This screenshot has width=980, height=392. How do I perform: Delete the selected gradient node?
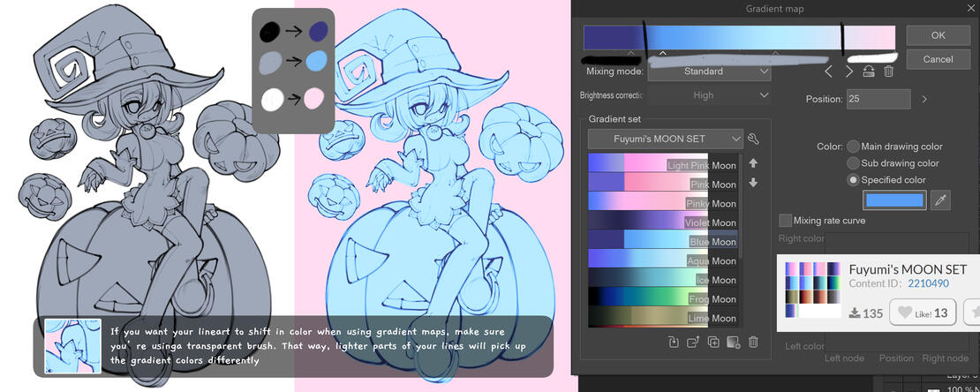pyautogui.click(x=889, y=72)
